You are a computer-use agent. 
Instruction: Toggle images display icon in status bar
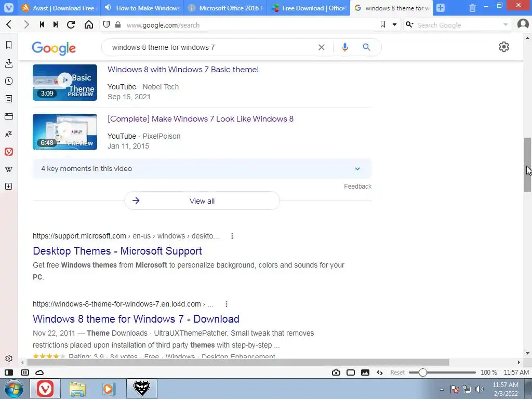point(365,373)
